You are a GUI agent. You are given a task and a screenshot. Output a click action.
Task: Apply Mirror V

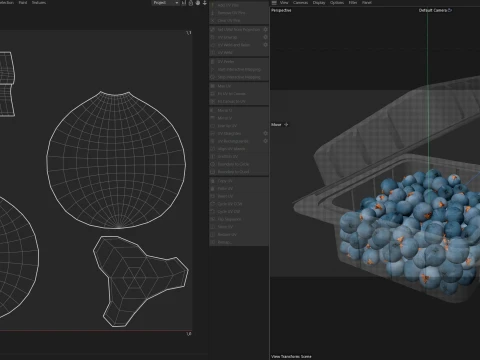point(239,118)
